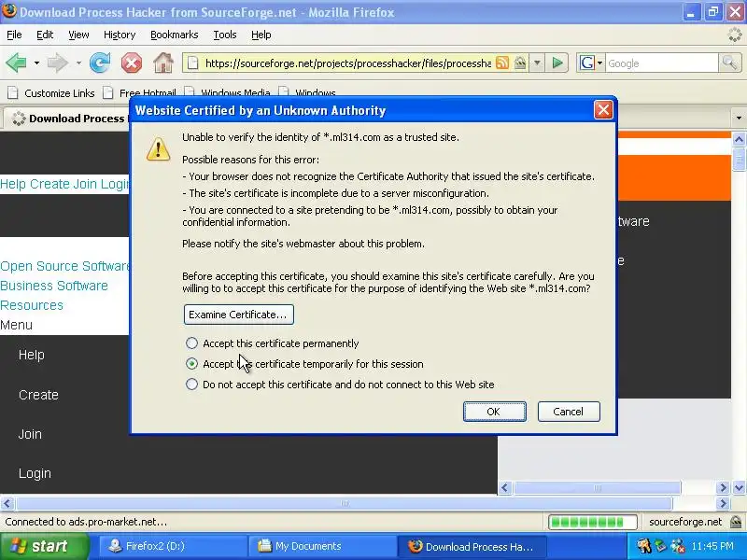
Task: Click the main horizontal scrollbar thumb
Action: tap(344, 503)
